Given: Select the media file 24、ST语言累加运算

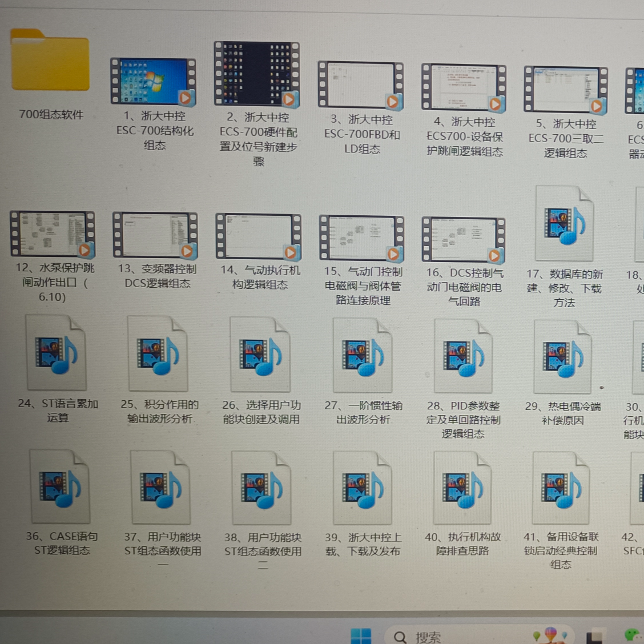Looking at the screenshot, I should [x=57, y=355].
